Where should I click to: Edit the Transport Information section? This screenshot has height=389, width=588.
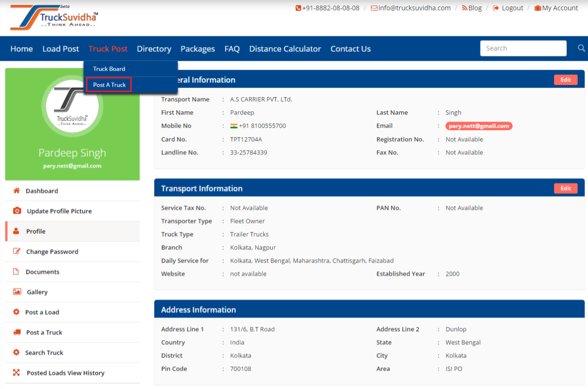coord(565,188)
